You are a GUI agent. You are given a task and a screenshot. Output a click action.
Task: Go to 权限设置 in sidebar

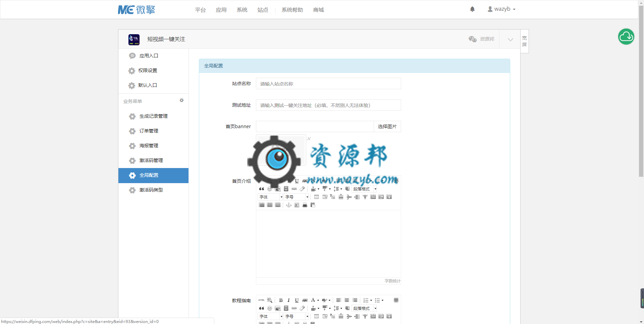tap(153, 70)
